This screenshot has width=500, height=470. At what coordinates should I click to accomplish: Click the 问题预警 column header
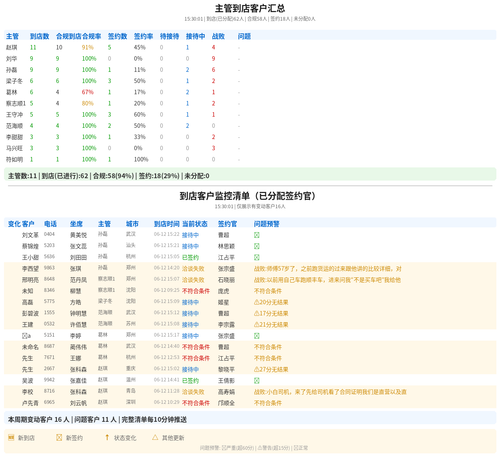click(x=267, y=224)
